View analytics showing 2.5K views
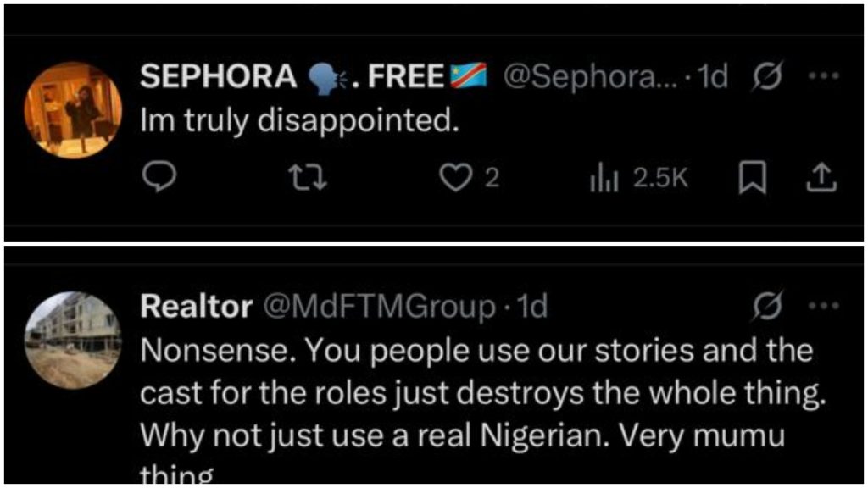This screenshot has width=868, height=488. [x=638, y=179]
